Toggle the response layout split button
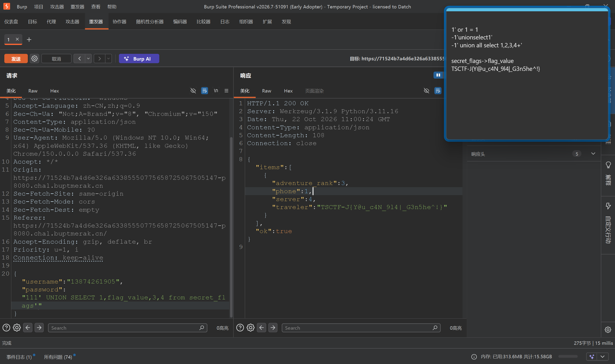 (x=438, y=75)
